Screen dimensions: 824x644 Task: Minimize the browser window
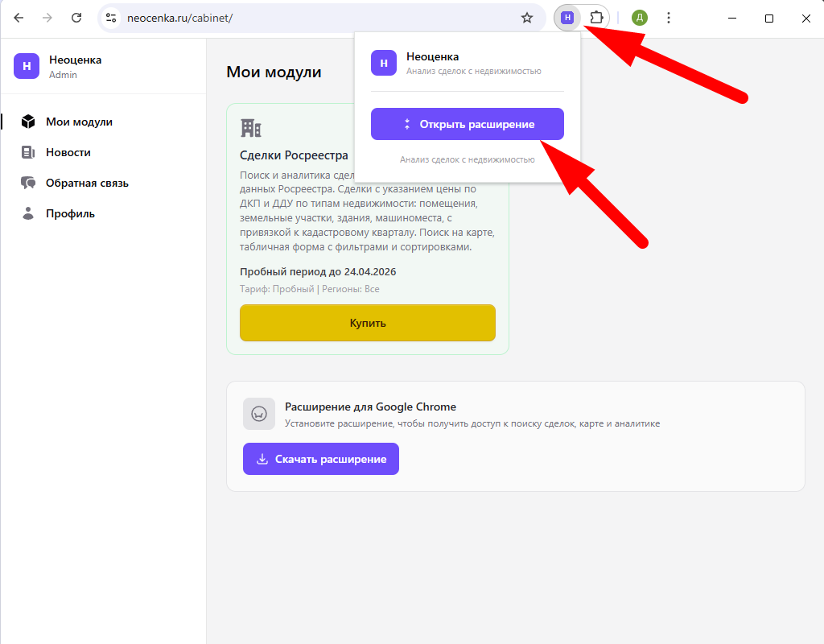[732, 18]
